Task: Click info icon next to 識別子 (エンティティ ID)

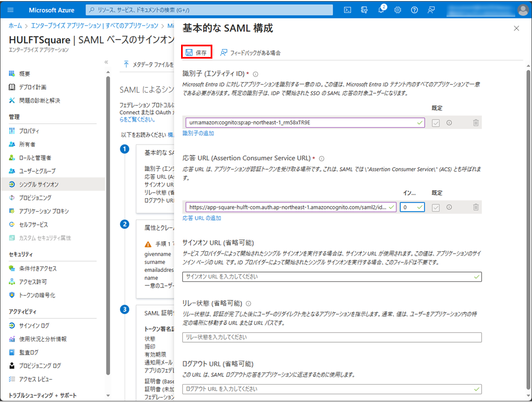Action: [x=255, y=74]
